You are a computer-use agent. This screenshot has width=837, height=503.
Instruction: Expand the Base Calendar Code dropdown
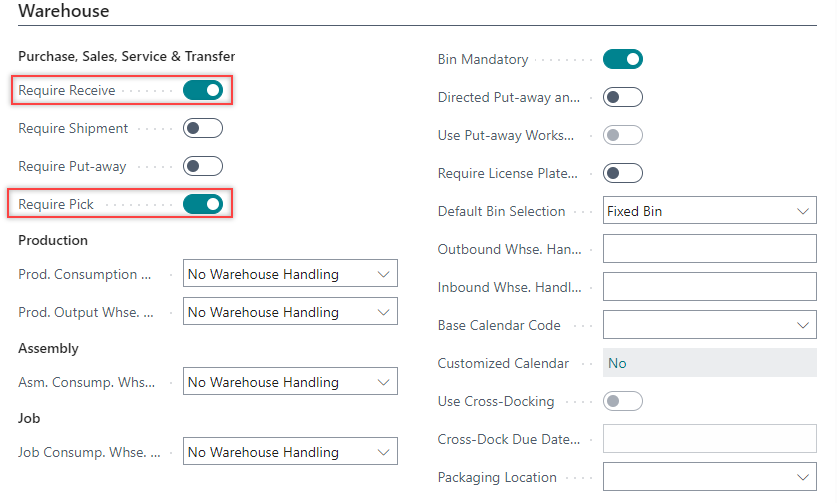point(710,325)
